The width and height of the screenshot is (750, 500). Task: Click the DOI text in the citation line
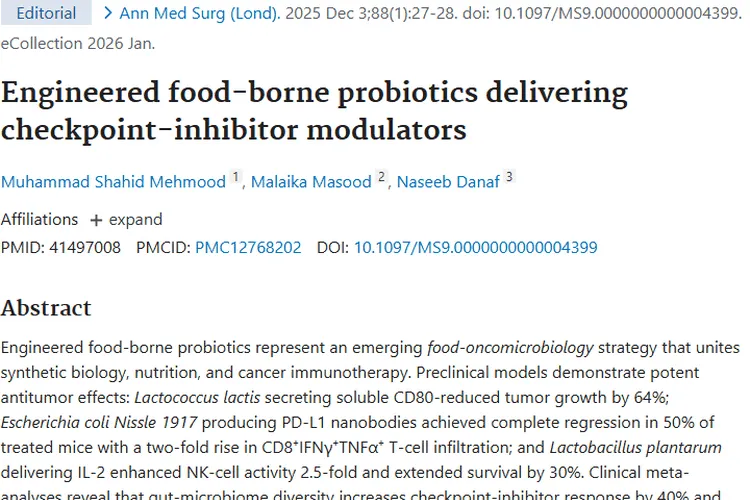[611, 14]
